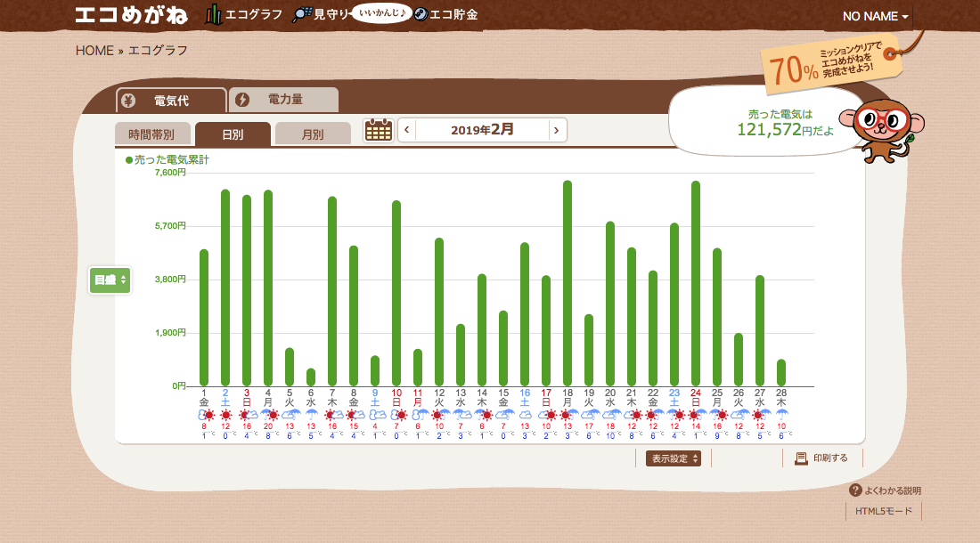Screen dimensions: 980x543
Task: Click the bar for day 24
Action: (696, 283)
